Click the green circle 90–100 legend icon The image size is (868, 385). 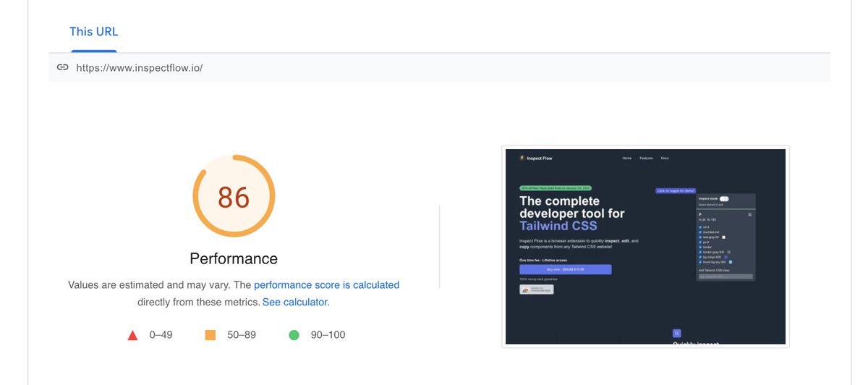click(294, 335)
